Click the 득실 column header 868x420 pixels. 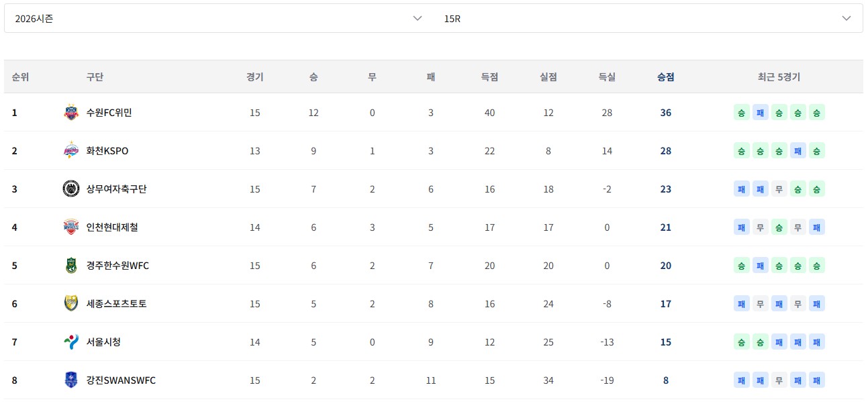pyautogui.click(x=607, y=77)
